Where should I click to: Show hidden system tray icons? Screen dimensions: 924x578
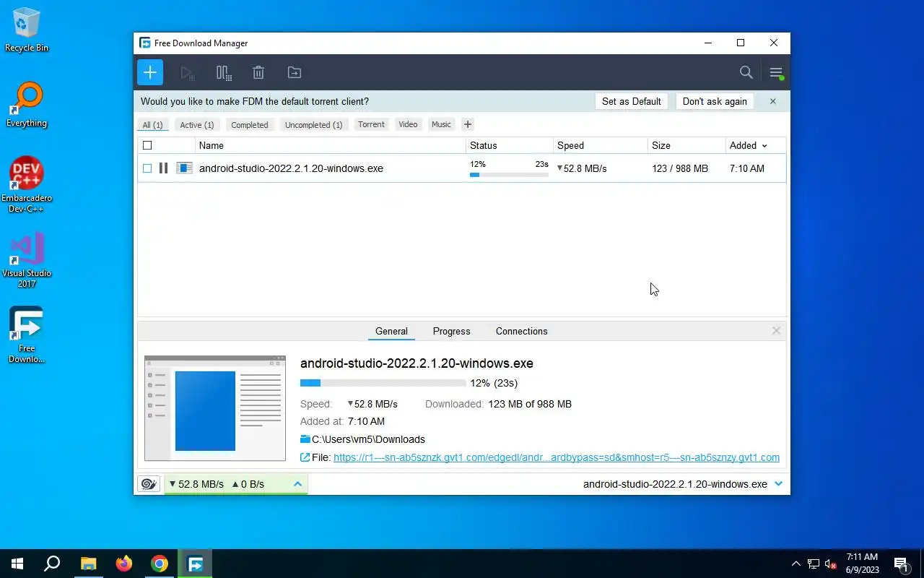(x=796, y=564)
